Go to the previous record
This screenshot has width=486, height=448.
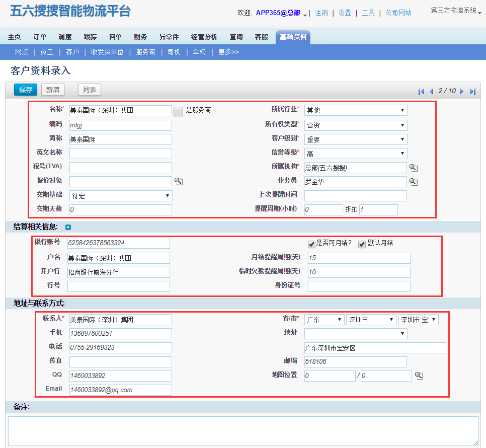click(x=431, y=91)
